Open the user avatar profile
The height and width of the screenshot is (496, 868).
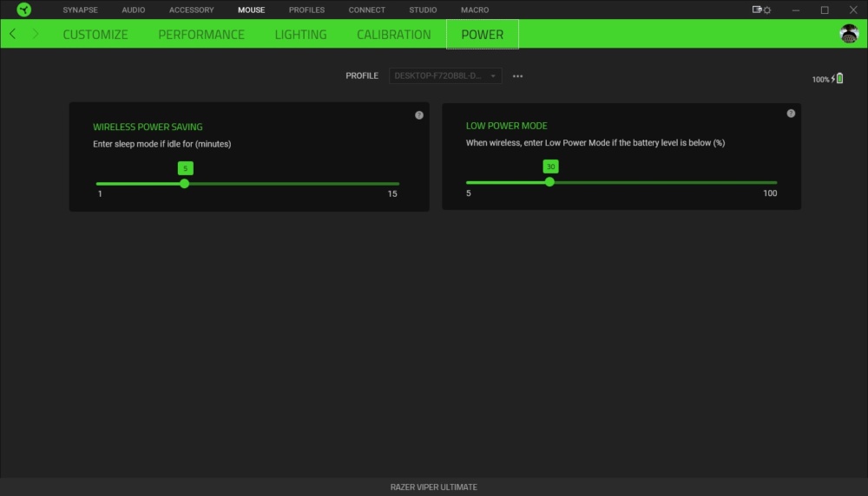tap(849, 34)
